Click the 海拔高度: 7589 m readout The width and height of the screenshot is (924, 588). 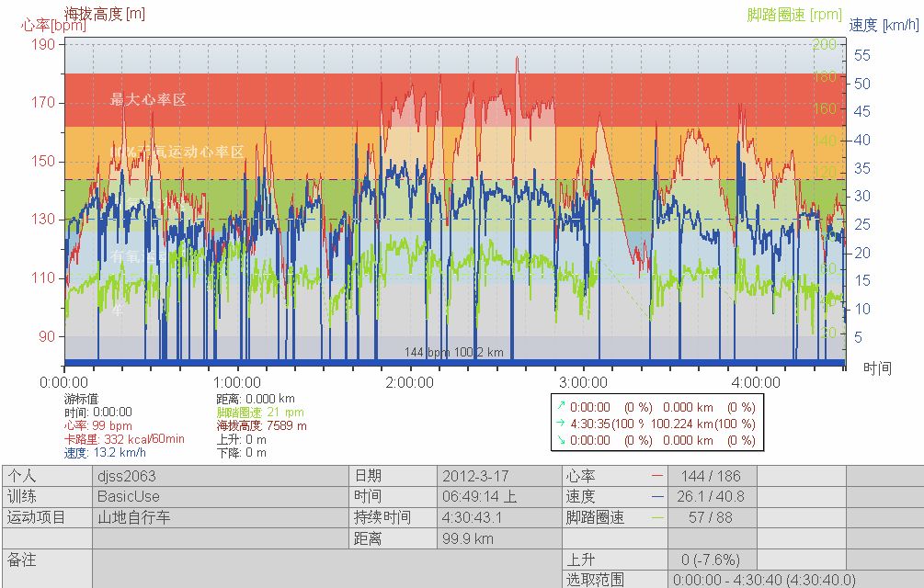(262, 425)
